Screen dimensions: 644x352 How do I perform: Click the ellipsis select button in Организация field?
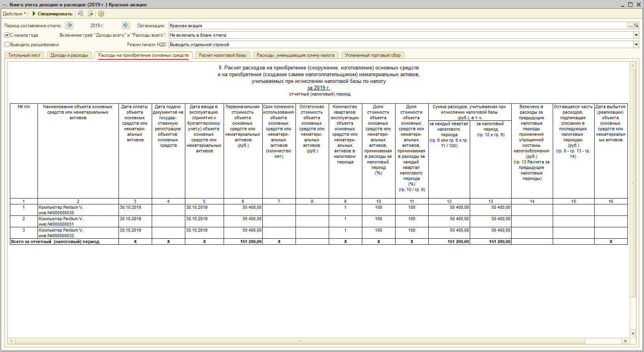(631, 26)
